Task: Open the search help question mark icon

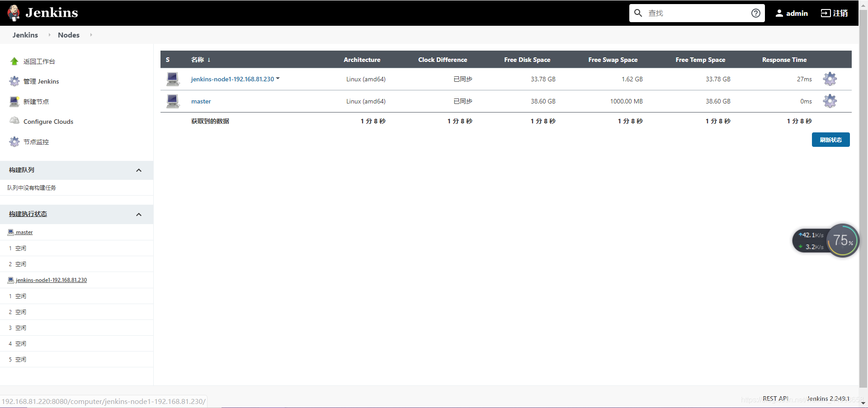Action: 755,13
